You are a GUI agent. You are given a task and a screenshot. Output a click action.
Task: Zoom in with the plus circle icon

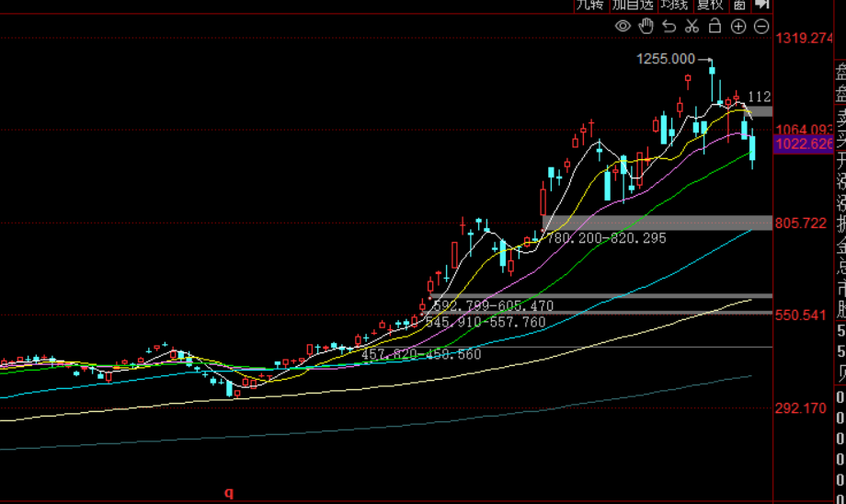(x=738, y=27)
